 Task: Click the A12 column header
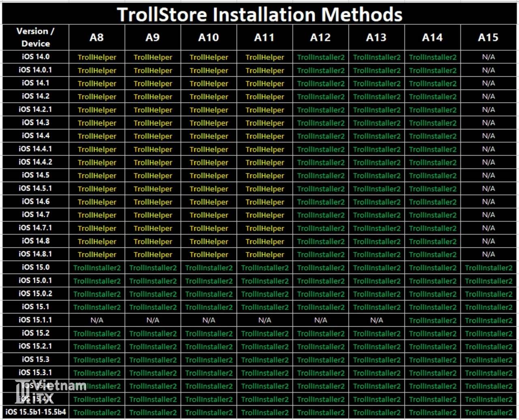[320, 37]
